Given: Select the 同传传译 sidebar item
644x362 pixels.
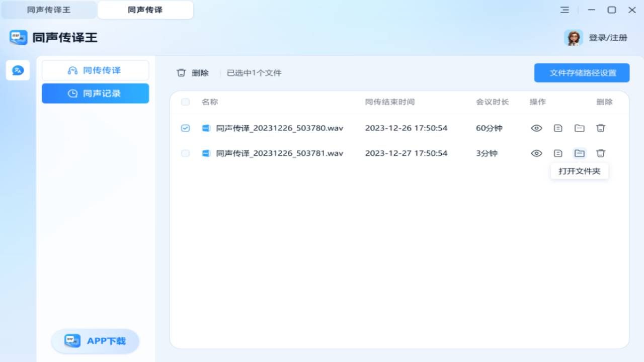Looking at the screenshot, I should click(95, 70).
